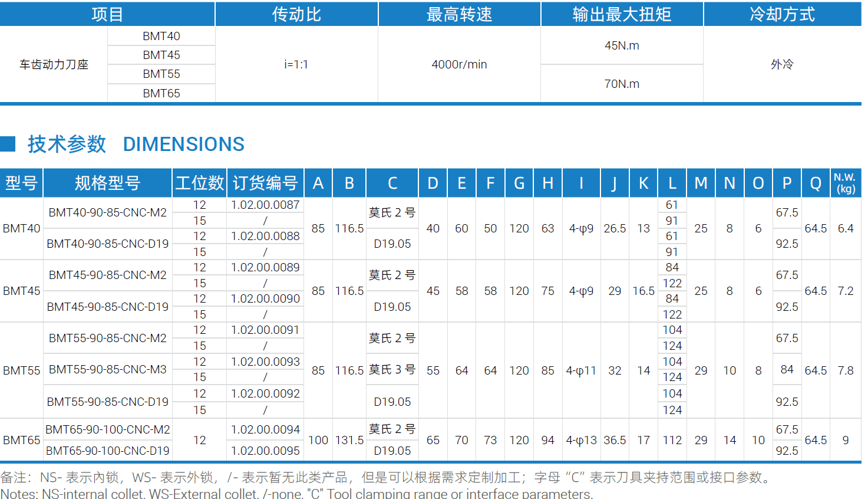
Task: Select the 70N.m torque cell
Action: [622, 84]
